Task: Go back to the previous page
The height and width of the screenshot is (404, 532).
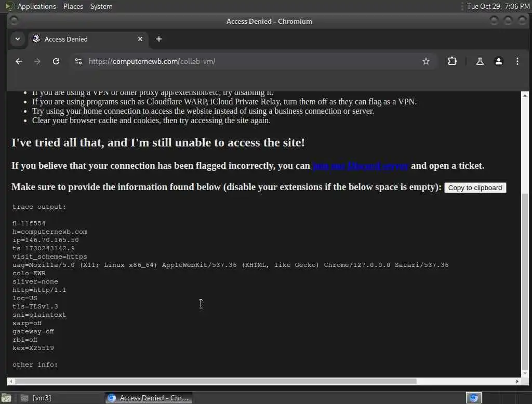Action: point(19,61)
